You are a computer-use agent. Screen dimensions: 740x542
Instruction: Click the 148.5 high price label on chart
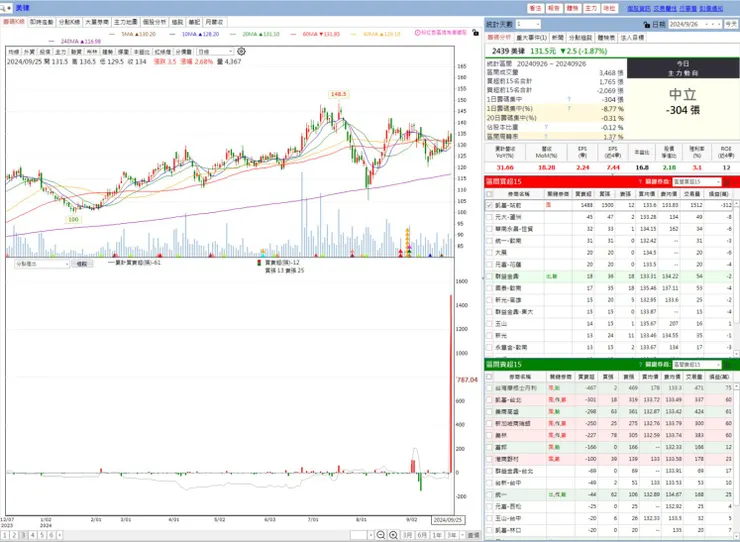click(338, 94)
